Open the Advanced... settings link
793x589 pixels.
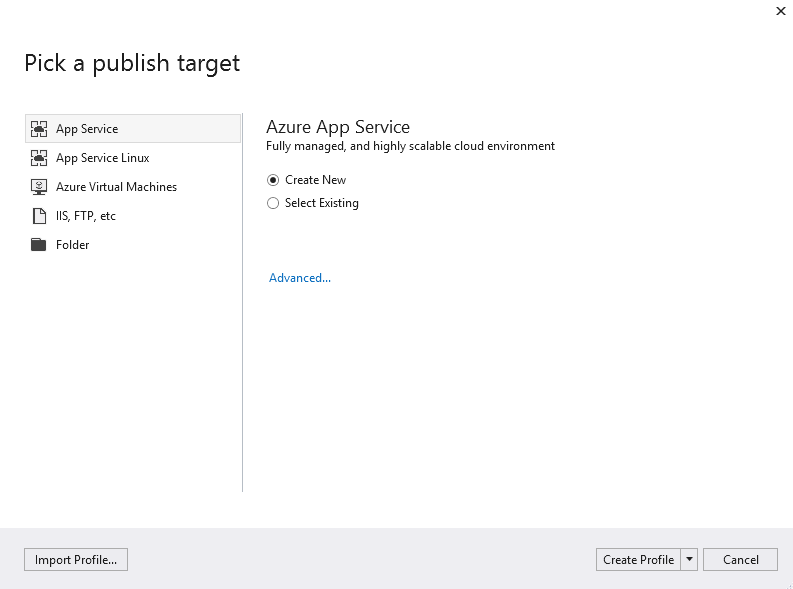pyautogui.click(x=300, y=278)
